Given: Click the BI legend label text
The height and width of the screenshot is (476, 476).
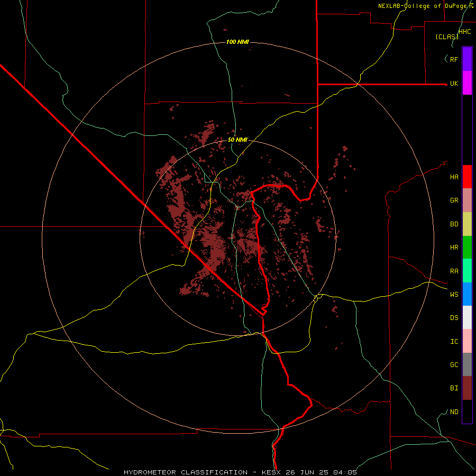Looking at the screenshot, I should coord(454,388).
